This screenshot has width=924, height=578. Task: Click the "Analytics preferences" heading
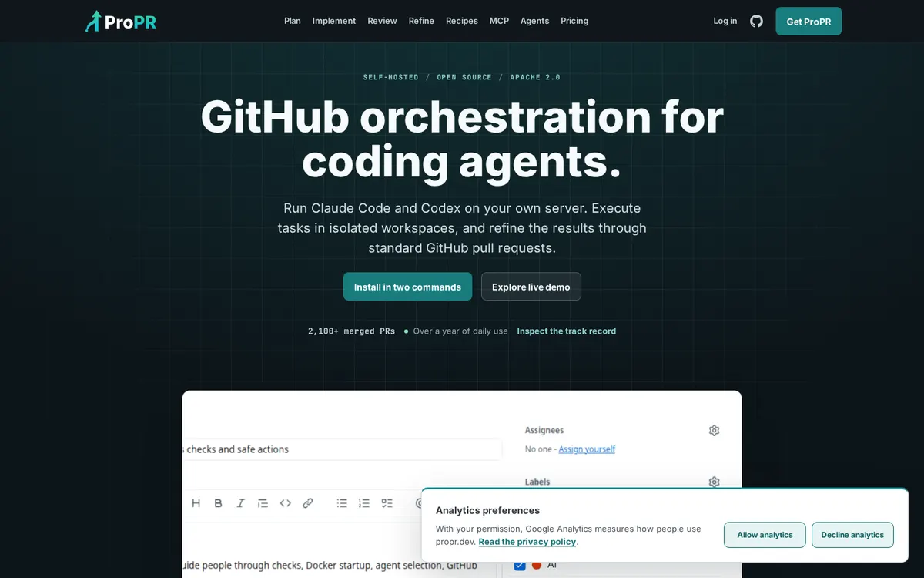point(487,510)
